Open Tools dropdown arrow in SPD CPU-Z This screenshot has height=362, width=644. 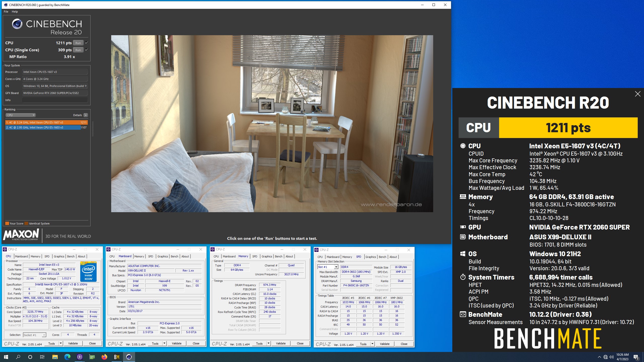point(372,344)
